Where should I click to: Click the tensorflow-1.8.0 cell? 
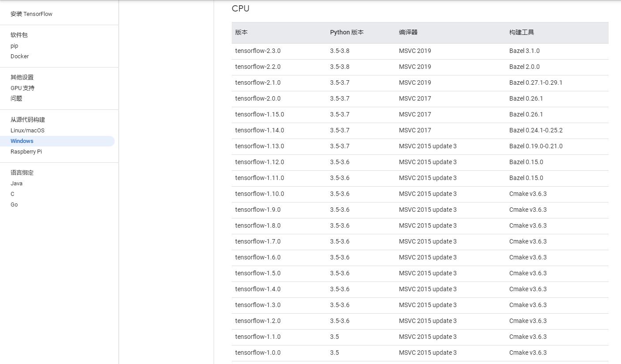258,225
